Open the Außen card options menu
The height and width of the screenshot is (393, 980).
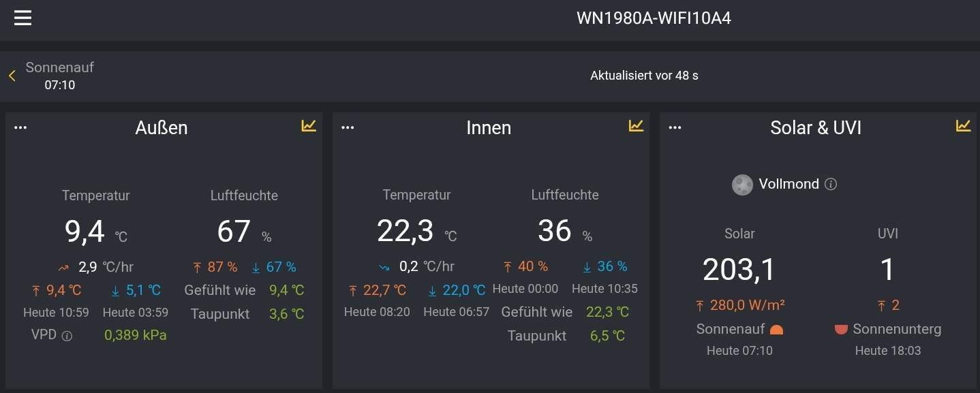[x=20, y=126]
